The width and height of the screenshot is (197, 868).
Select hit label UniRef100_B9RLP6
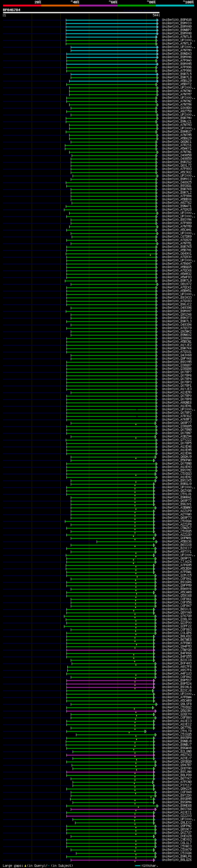(177, 856)
